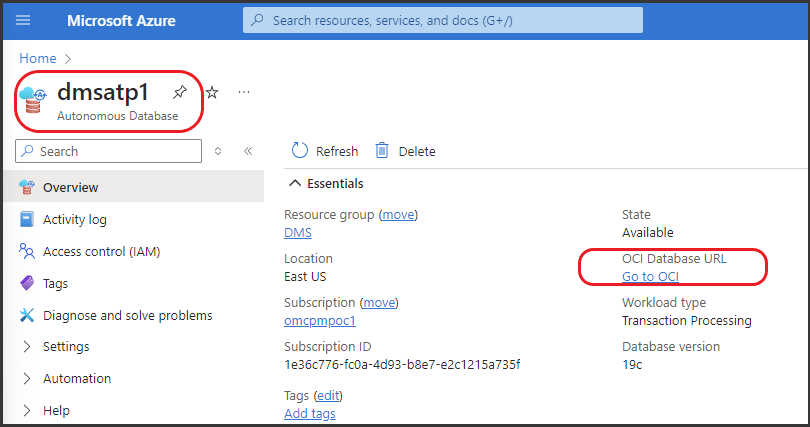Image resolution: width=810 pixels, height=427 pixels.
Task: Click the Transaction Processing workload value
Action: [x=687, y=321]
